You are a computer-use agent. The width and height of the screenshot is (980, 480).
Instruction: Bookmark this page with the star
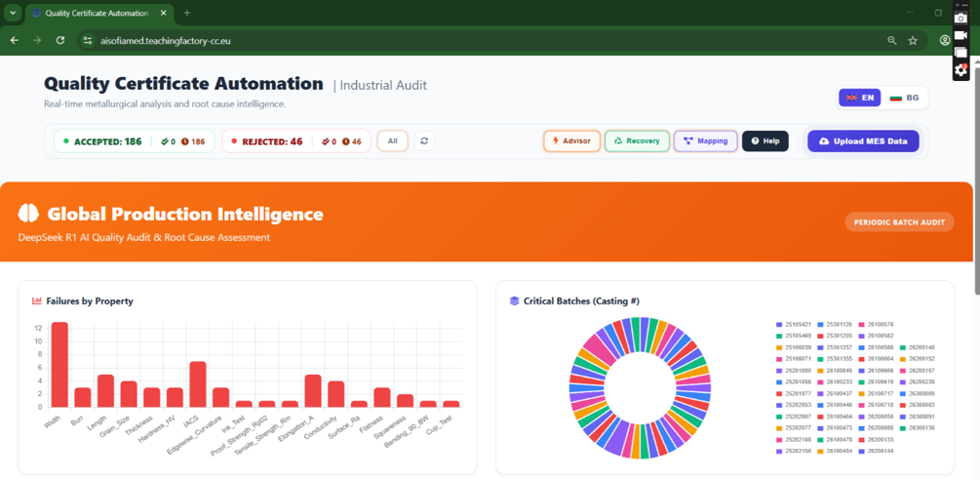pyautogui.click(x=913, y=41)
